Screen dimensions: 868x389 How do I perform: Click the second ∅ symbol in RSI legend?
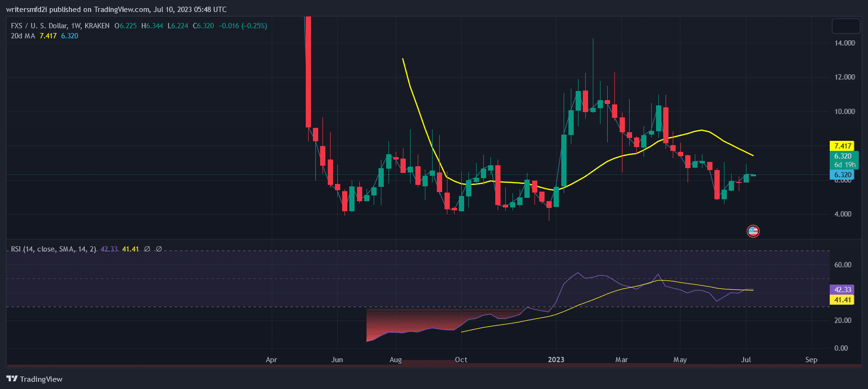tap(159, 249)
